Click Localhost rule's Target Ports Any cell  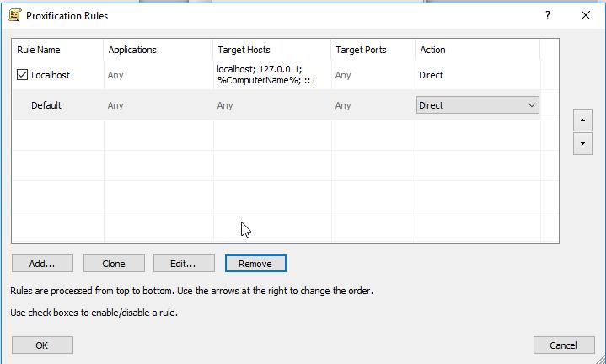343,75
